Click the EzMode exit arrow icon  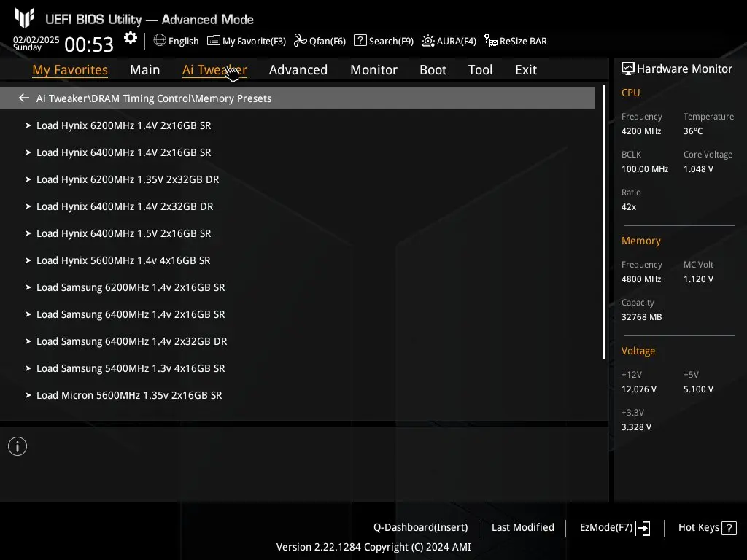click(643, 528)
